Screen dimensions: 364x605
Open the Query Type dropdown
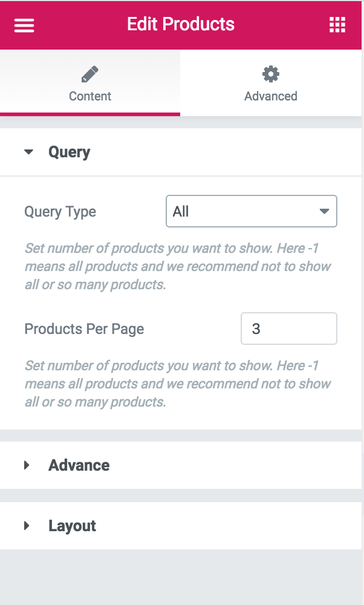point(242,211)
